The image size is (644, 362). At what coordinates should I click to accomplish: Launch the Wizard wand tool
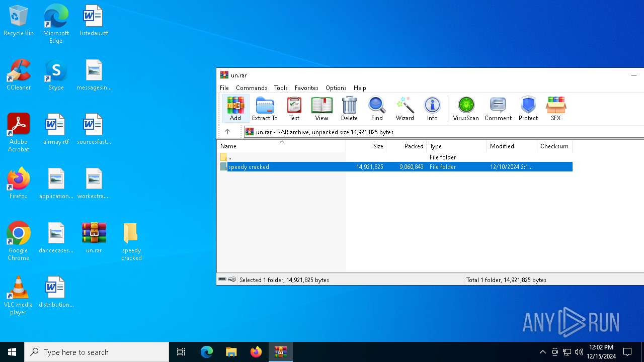(405, 109)
